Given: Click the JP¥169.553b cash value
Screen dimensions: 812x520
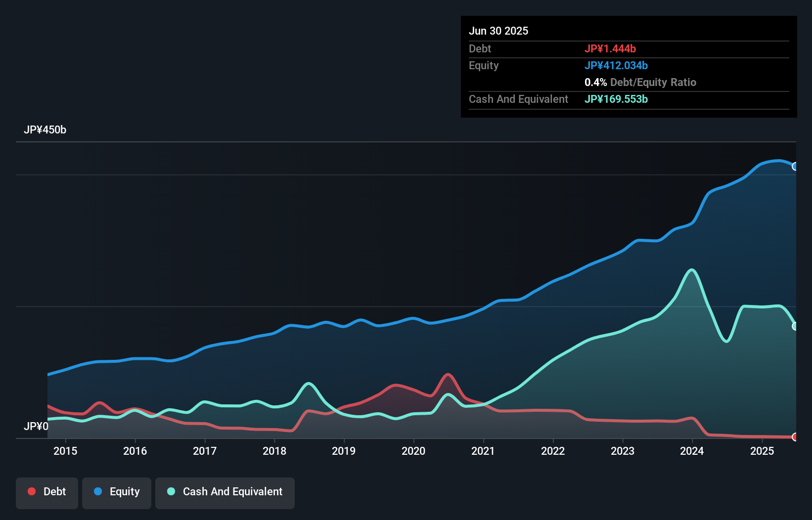Looking at the screenshot, I should pos(616,99).
